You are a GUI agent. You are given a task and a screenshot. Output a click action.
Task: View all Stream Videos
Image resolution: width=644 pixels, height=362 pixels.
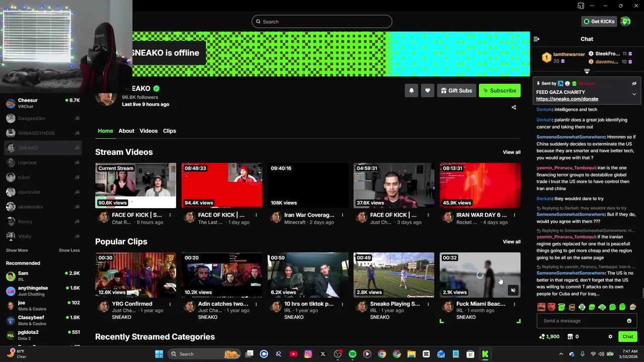pos(512,152)
